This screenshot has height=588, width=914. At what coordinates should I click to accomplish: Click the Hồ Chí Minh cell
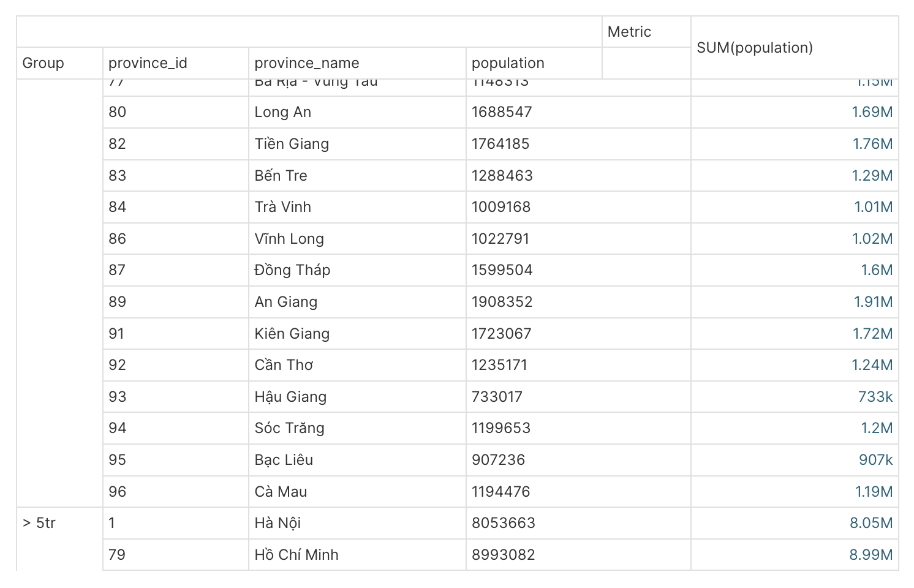(x=296, y=555)
